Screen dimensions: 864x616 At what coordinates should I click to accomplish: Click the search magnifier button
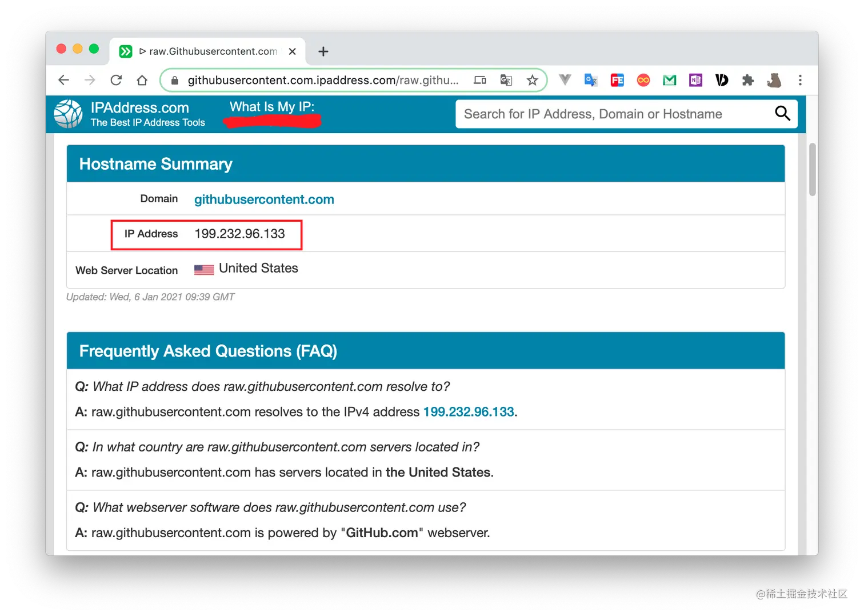pos(782,114)
